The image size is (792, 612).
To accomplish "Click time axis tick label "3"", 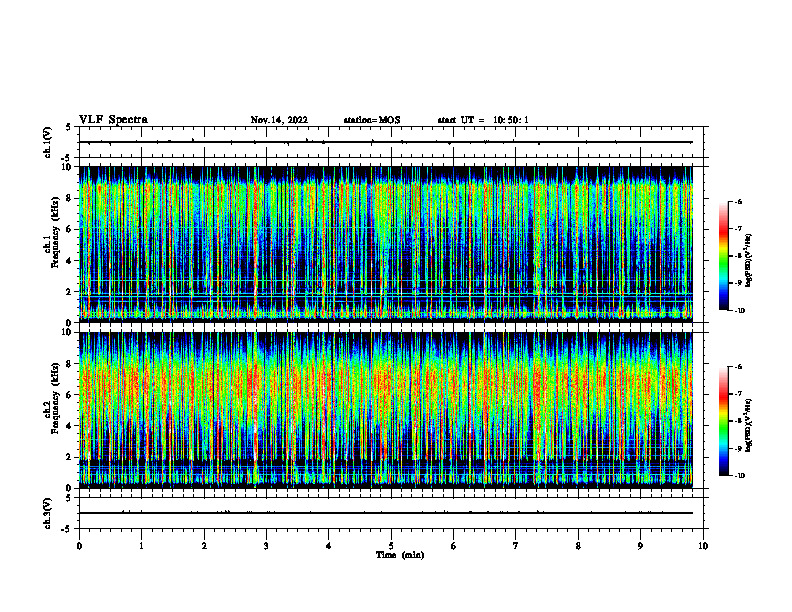I will tap(266, 546).
